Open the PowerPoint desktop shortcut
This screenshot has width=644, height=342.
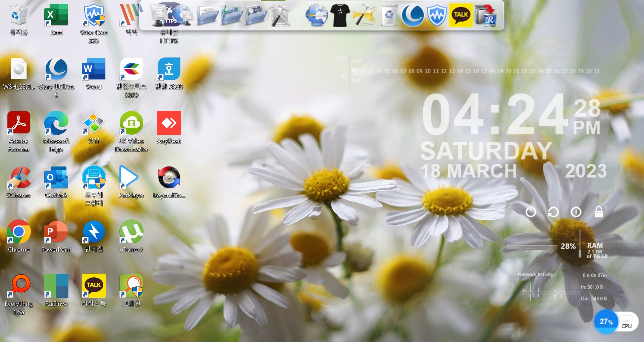point(56,236)
